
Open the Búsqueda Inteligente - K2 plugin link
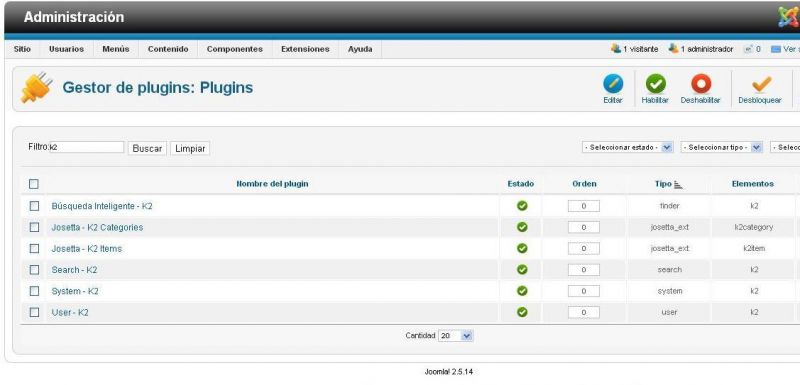click(102, 206)
